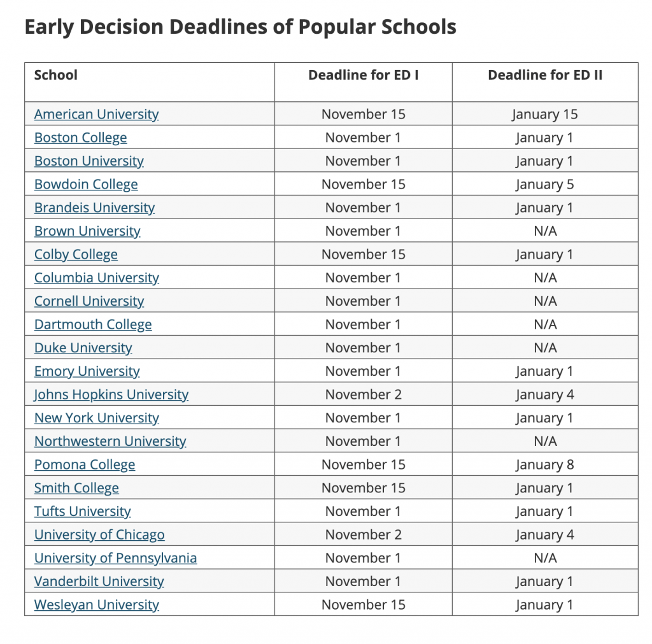Open Johns Hopkins University link
This screenshot has width=652, height=644.
[111, 395]
